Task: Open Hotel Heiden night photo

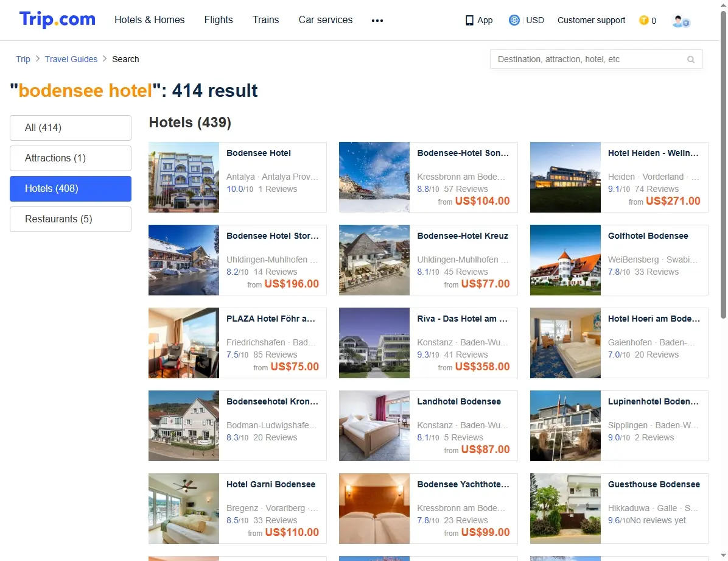Action: 565,177
